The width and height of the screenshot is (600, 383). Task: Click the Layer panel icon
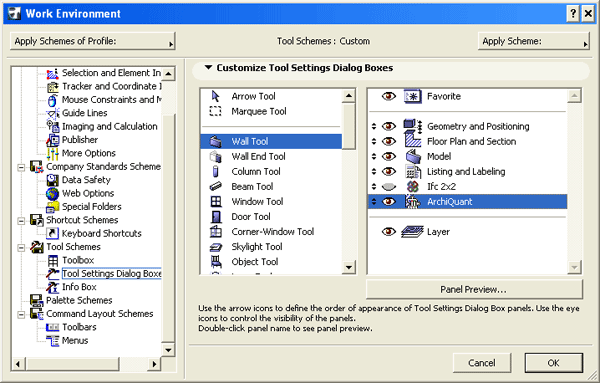412,231
